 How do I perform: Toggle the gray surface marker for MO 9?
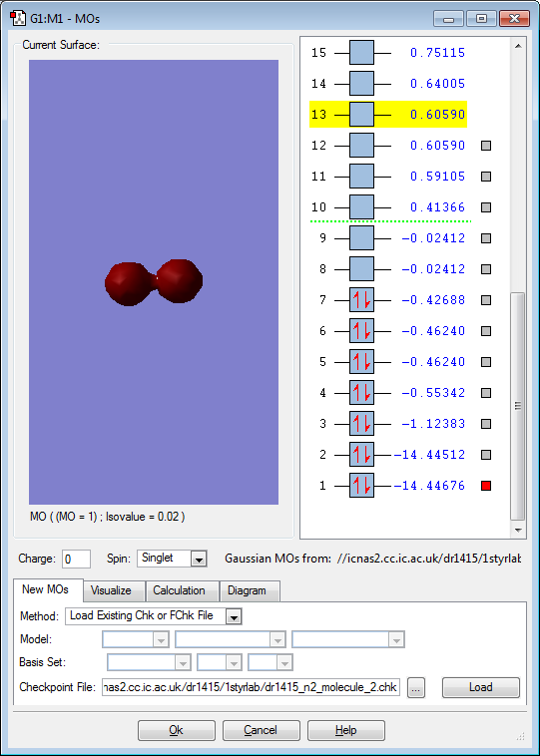tap(486, 238)
